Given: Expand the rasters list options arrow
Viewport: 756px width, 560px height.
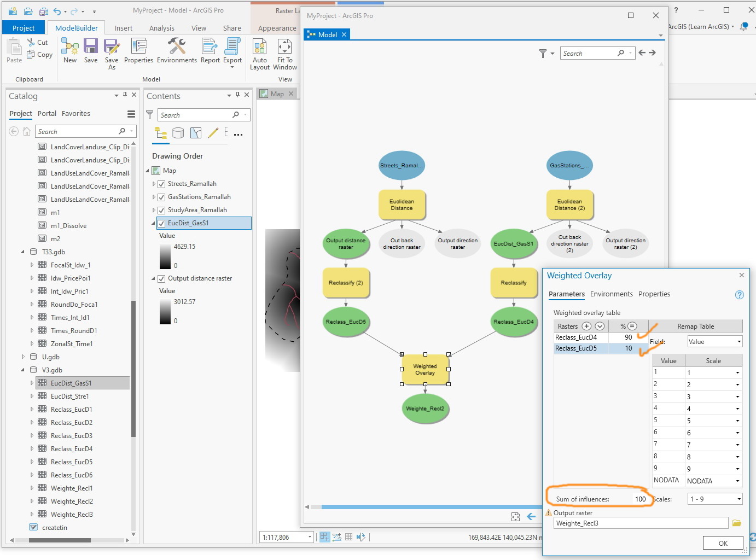Looking at the screenshot, I should pos(600,326).
